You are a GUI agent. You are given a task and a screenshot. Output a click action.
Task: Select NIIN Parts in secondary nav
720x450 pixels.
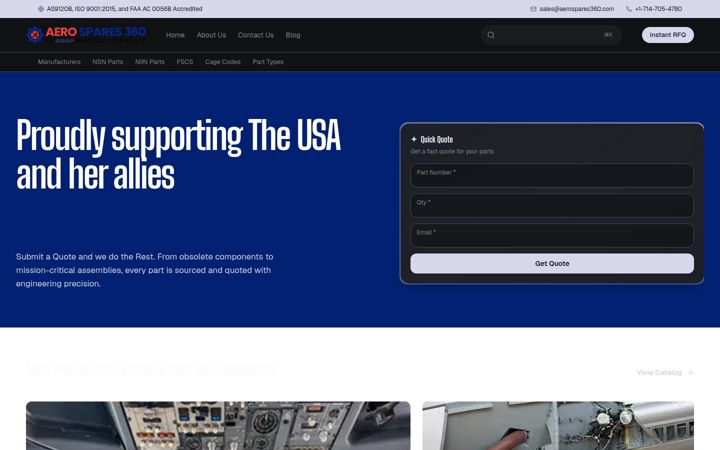(x=150, y=62)
